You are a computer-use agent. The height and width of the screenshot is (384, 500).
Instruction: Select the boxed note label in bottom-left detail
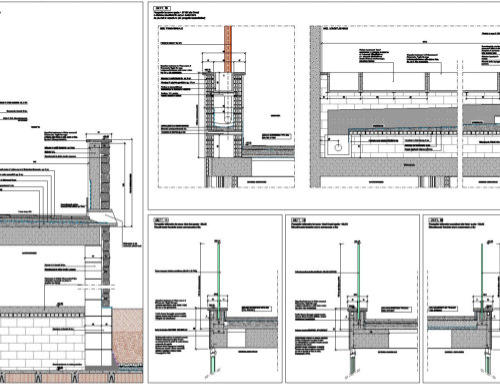tap(256, 309)
